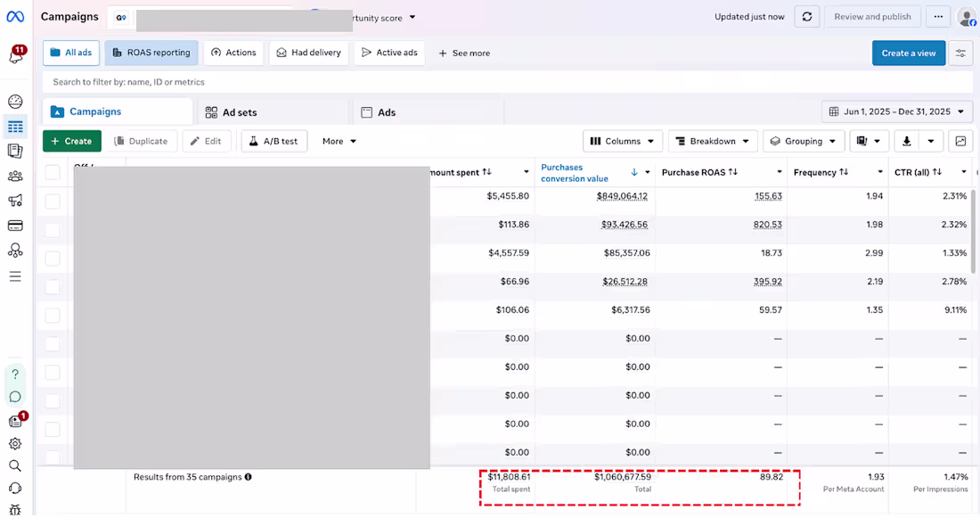Viewport: 980px width, 518px height.
Task: Click See more views
Action: pos(464,53)
